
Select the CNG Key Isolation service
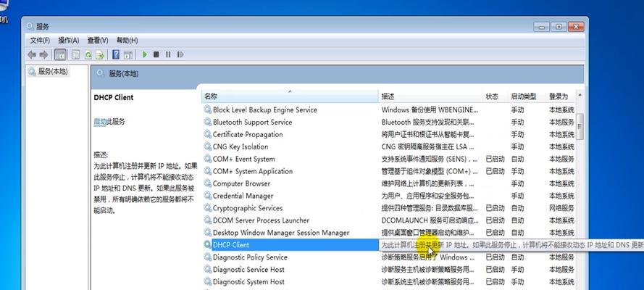coord(389,146)
